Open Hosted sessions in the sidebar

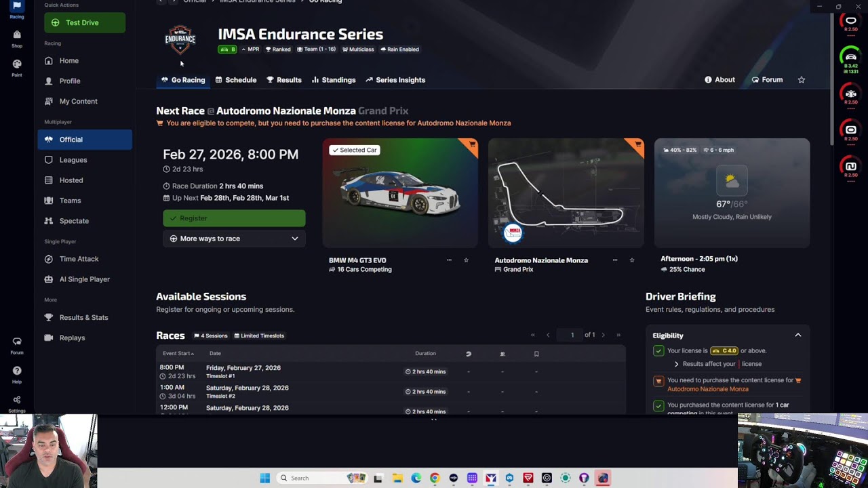85,180
